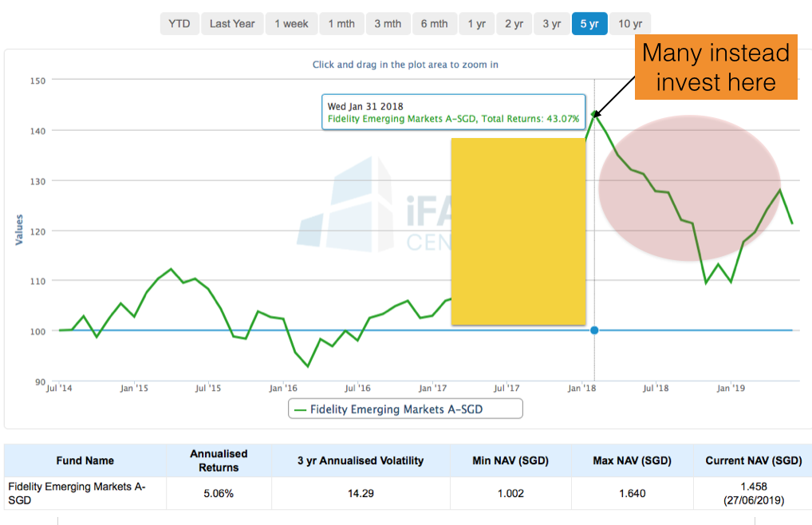Click the Jan '19 x-axis label
The height and width of the screenshot is (525, 812).
click(731, 389)
